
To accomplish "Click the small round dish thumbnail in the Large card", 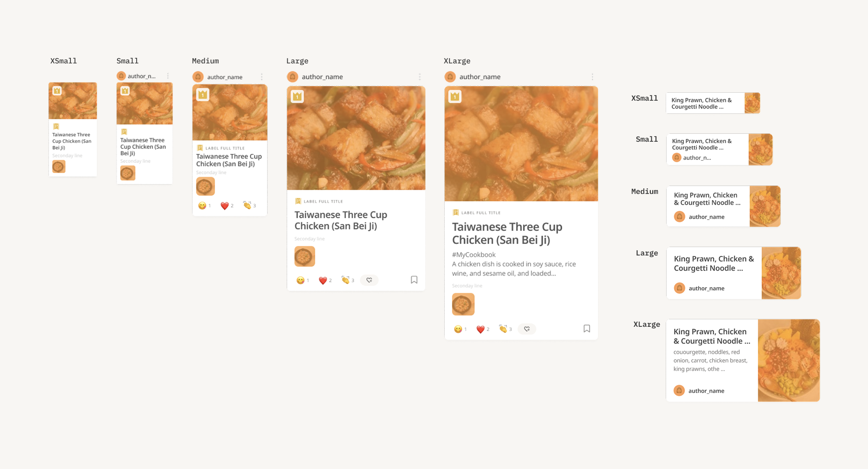I will coord(304,256).
